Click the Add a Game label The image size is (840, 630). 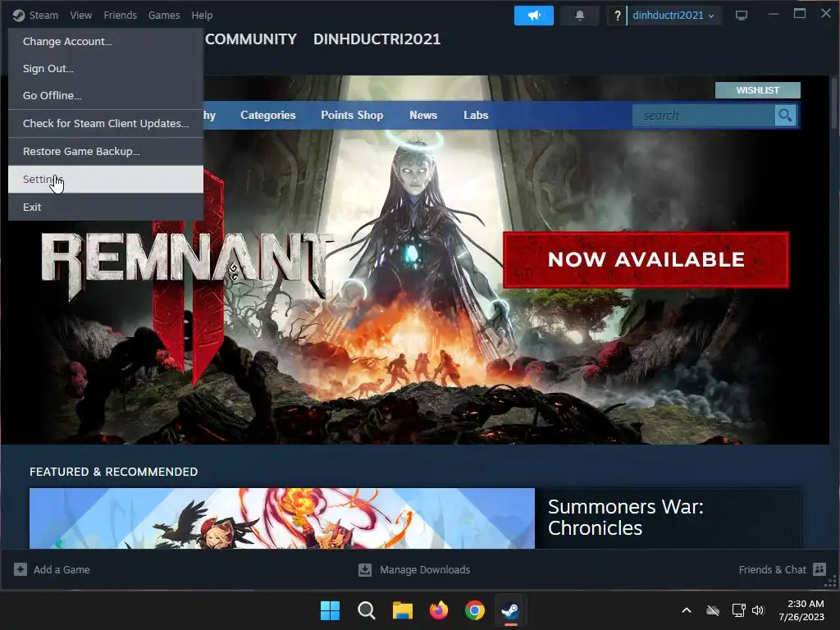[x=62, y=569]
